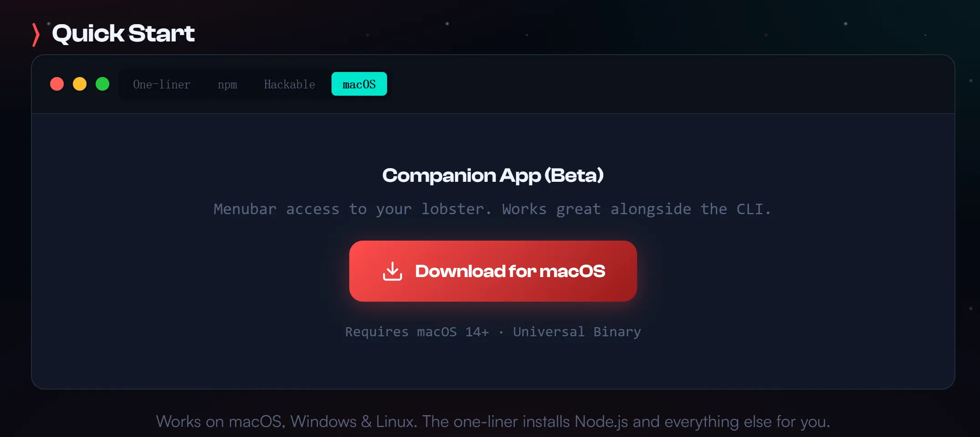Select the One-liner tab
The image size is (980, 437).
(x=161, y=84)
